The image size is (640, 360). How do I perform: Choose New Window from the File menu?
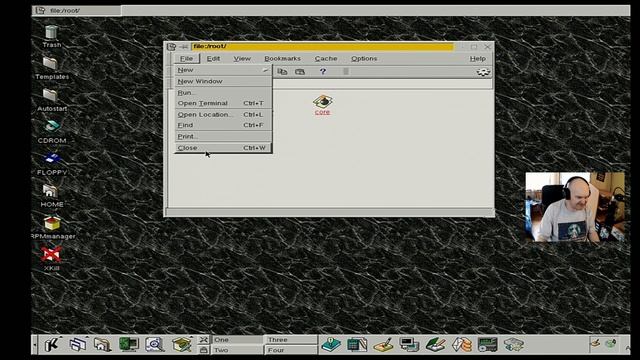coord(223,81)
